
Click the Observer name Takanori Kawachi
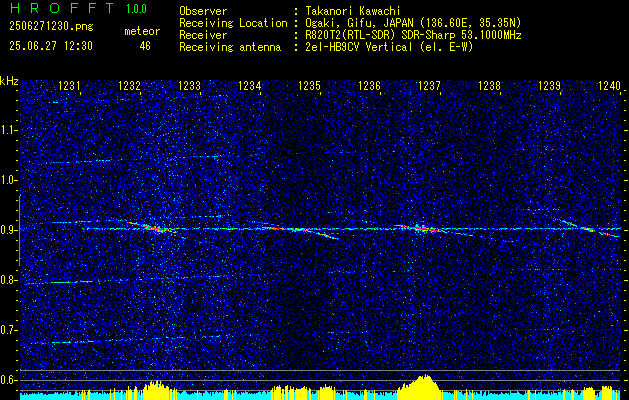point(353,12)
